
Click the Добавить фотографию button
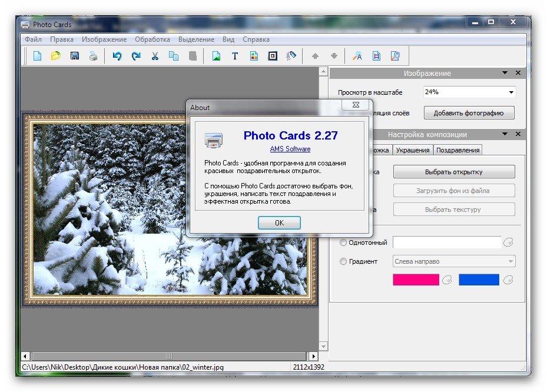click(x=469, y=113)
